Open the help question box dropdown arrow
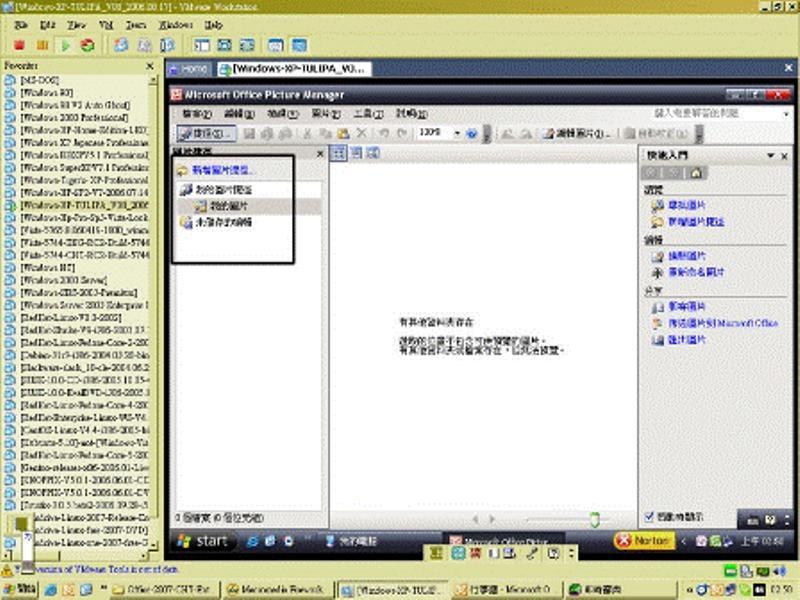This screenshot has height=600, width=800. coord(786,114)
